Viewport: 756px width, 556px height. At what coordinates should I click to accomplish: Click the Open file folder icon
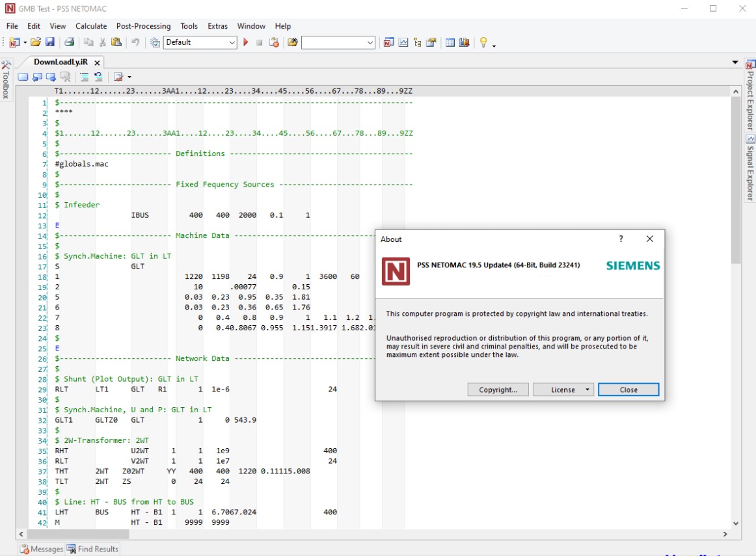[36, 42]
